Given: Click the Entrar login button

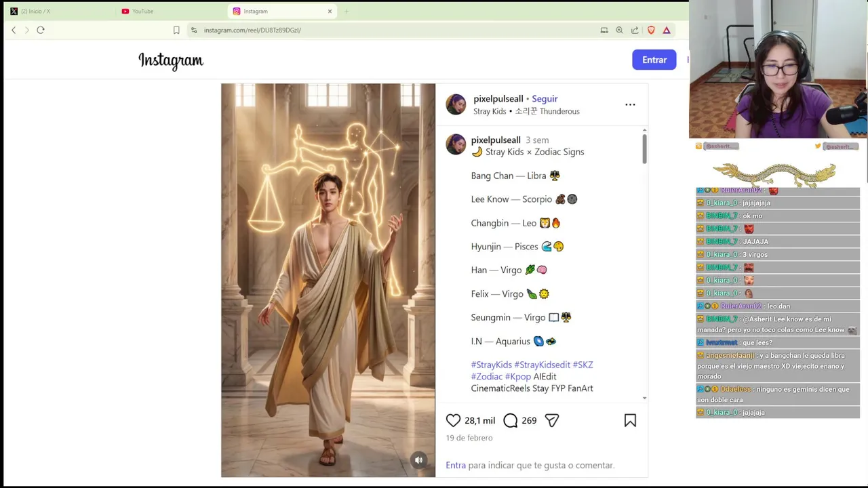Looking at the screenshot, I should [x=654, y=60].
